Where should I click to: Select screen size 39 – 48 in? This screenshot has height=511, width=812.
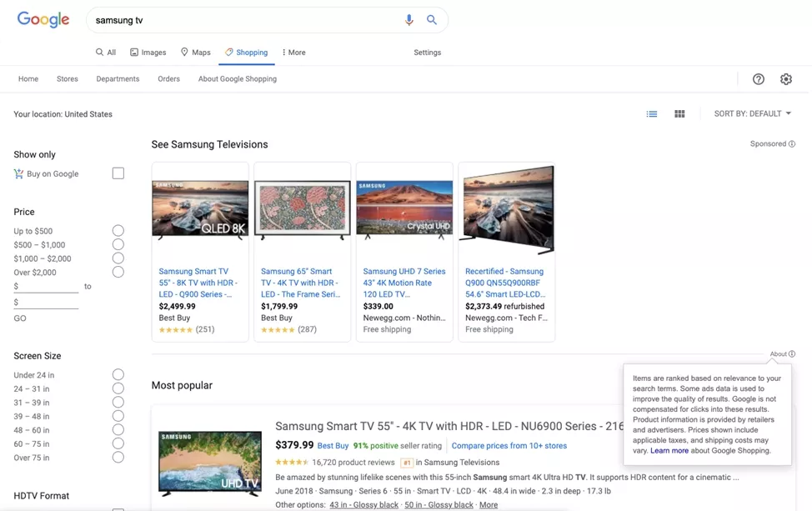118,416
